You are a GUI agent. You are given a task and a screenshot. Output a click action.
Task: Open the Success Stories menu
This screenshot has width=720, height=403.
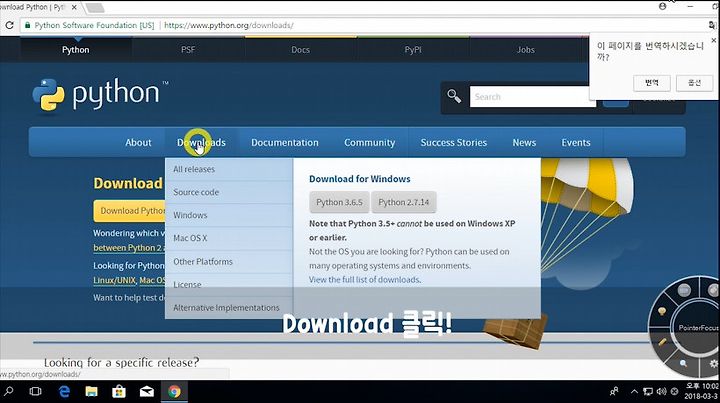[x=454, y=142]
